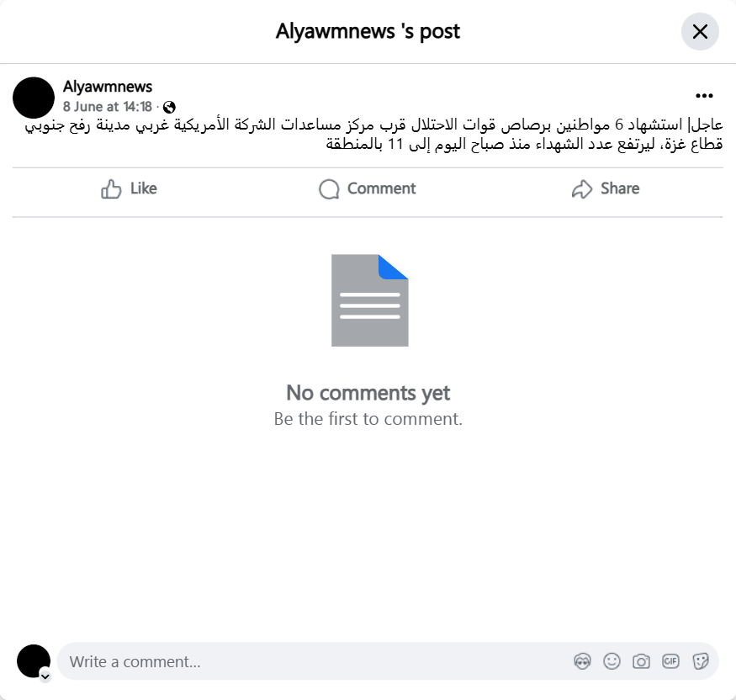Open the three-dot post options menu
This screenshot has height=700, width=736.
pyautogui.click(x=704, y=96)
